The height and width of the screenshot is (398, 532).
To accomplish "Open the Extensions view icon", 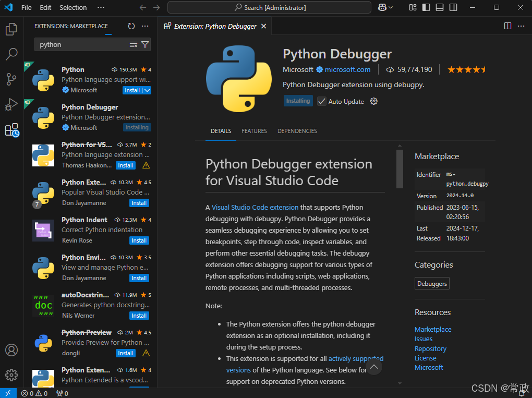I will [x=11, y=129].
